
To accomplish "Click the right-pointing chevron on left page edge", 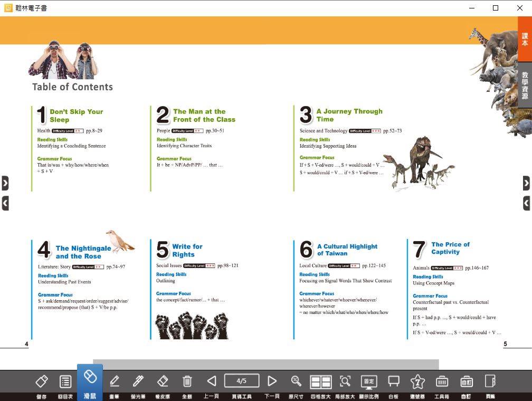I will click(x=5, y=183).
